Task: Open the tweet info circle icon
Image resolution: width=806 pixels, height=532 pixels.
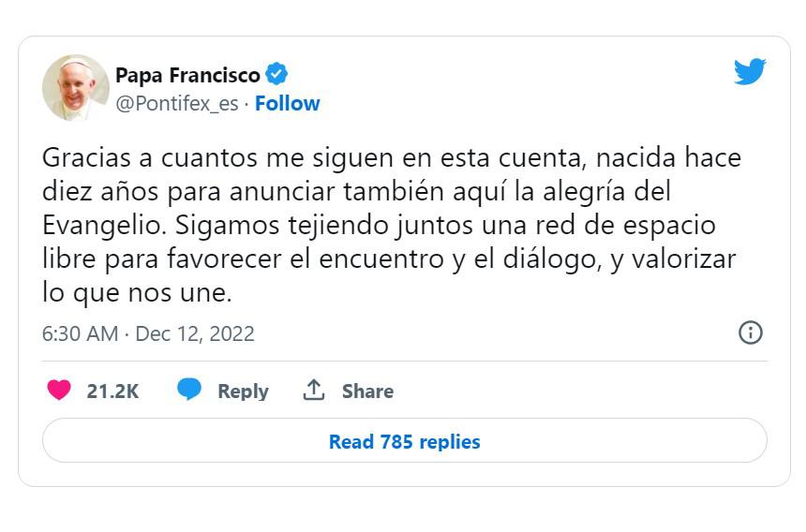Action: tap(751, 332)
